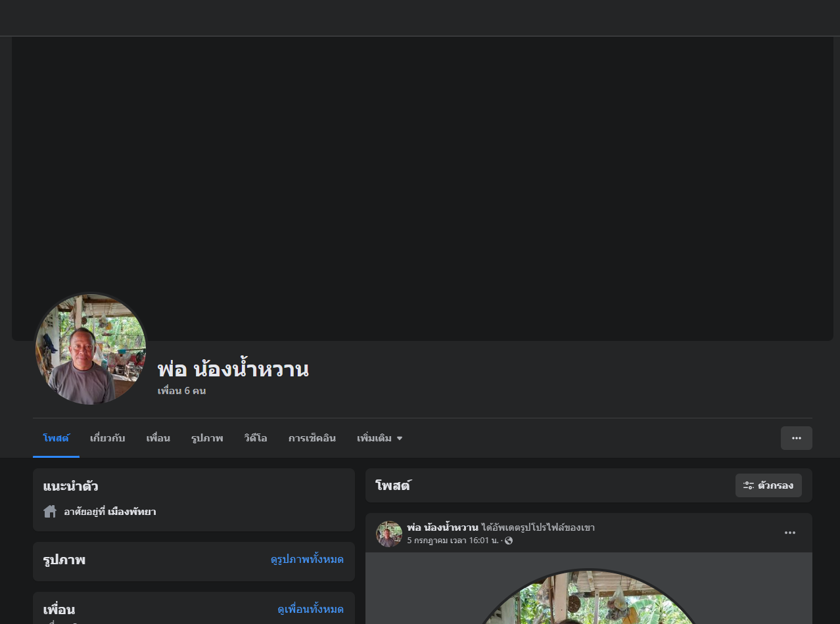Click the public globe audience icon

(x=509, y=541)
